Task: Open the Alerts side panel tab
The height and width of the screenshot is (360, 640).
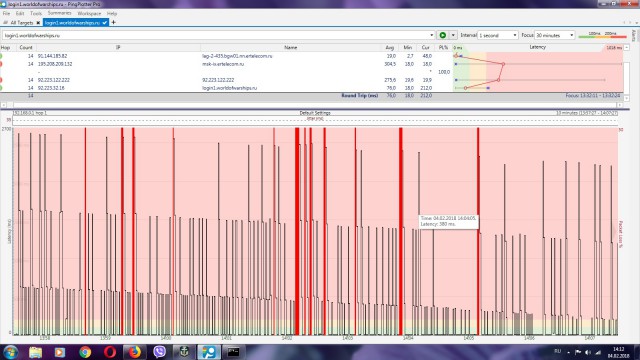Action: 634,36
